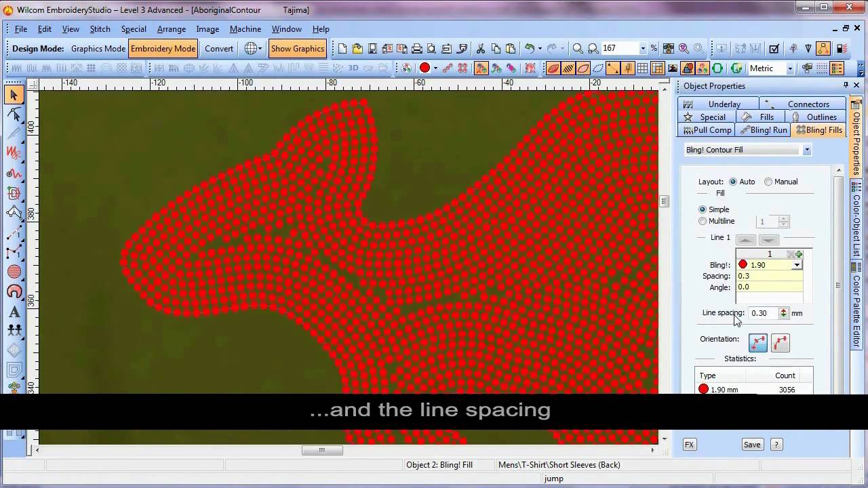868x488 pixels.
Task: Click the Copy icon
Action: 496,48
